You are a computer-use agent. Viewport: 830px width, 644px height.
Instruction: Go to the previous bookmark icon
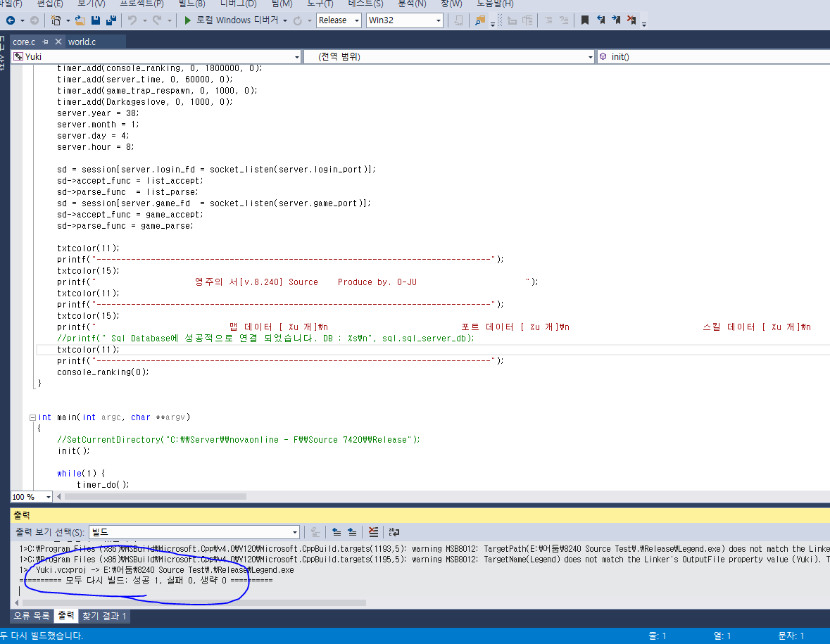(x=601, y=20)
